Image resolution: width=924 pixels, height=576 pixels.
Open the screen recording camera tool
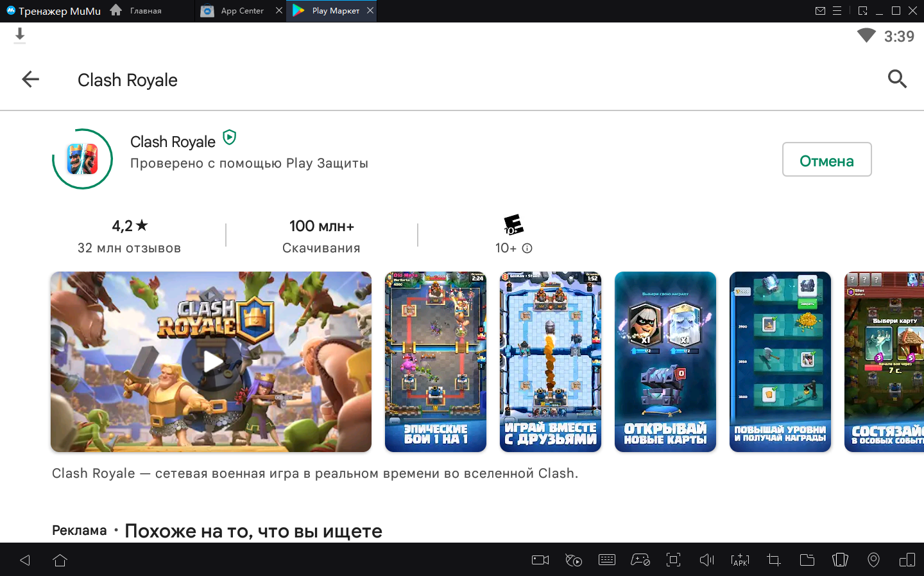[x=540, y=560]
